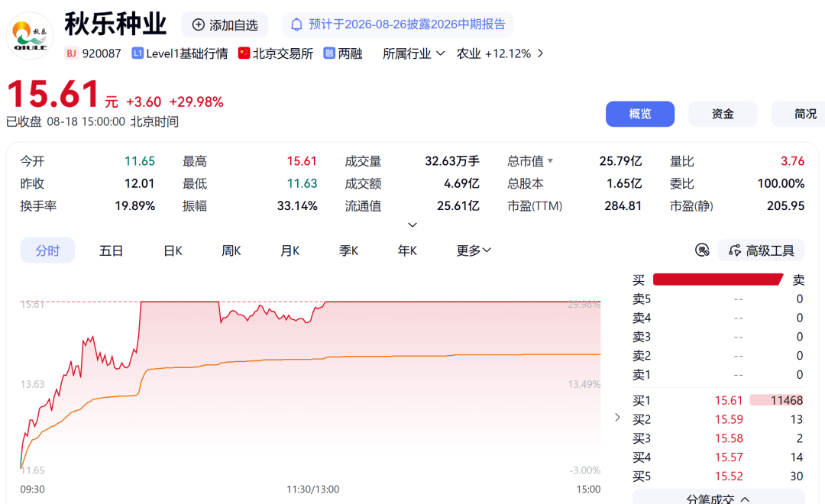Click the Qiule company logo
The image size is (825, 504).
(x=30, y=36)
